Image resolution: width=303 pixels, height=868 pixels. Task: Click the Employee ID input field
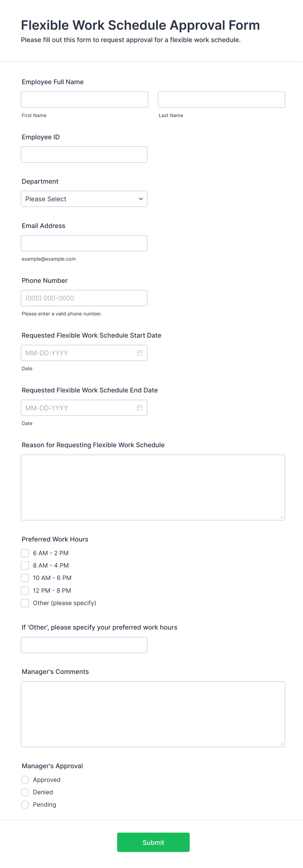[84, 154]
